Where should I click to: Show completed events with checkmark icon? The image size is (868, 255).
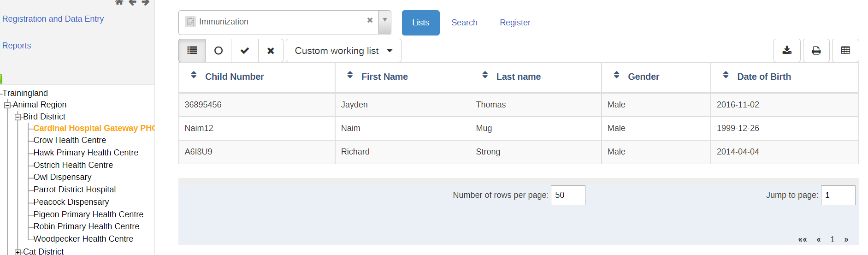245,51
